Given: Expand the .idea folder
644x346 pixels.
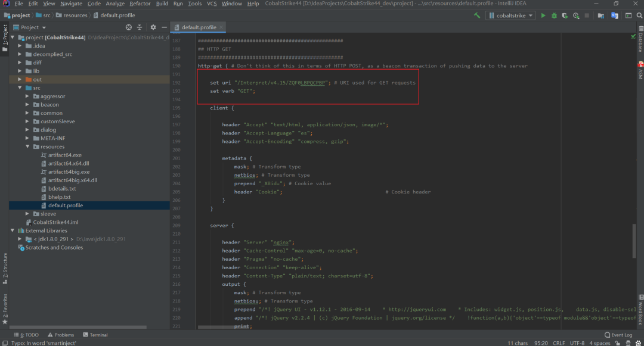Looking at the screenshot, I should coord(20,46).
